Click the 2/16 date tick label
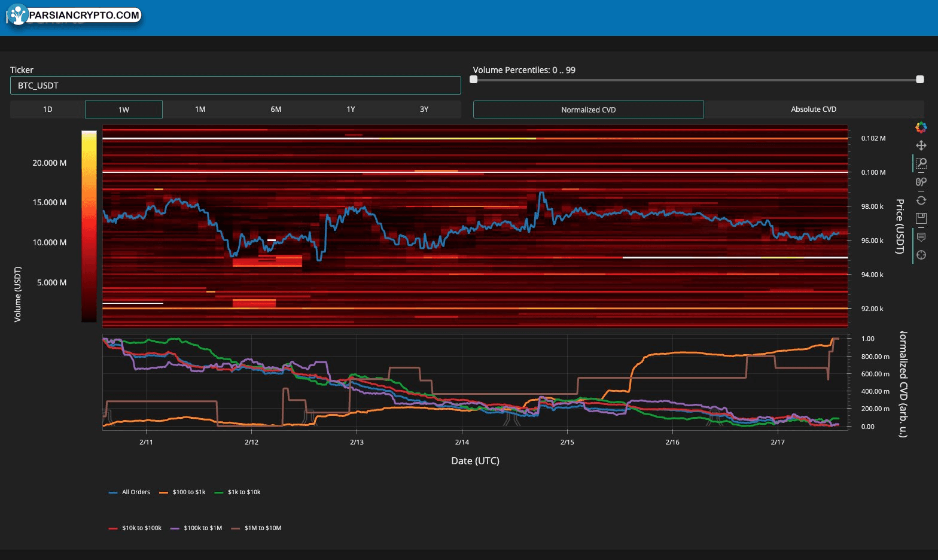938x560 pixels. (672, 442)
